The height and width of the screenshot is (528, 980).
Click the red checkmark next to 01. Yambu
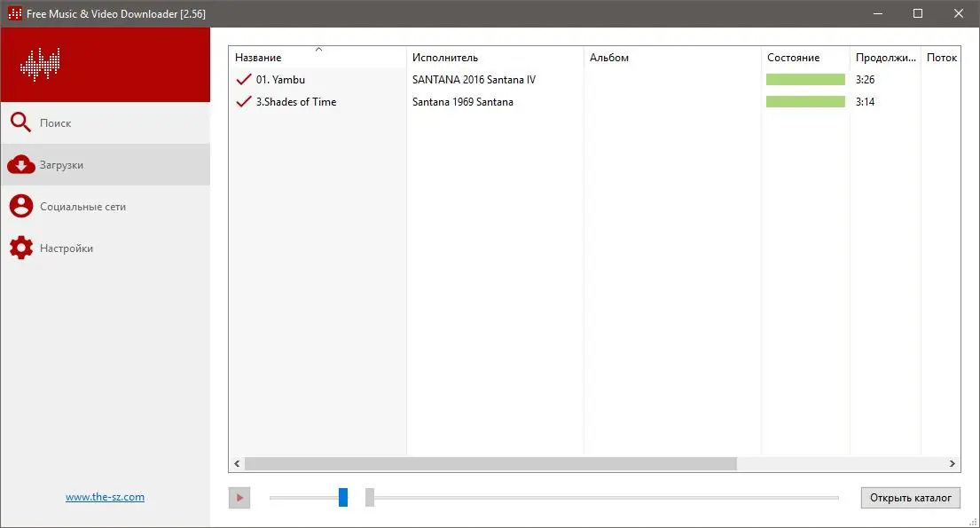(244, 80)
